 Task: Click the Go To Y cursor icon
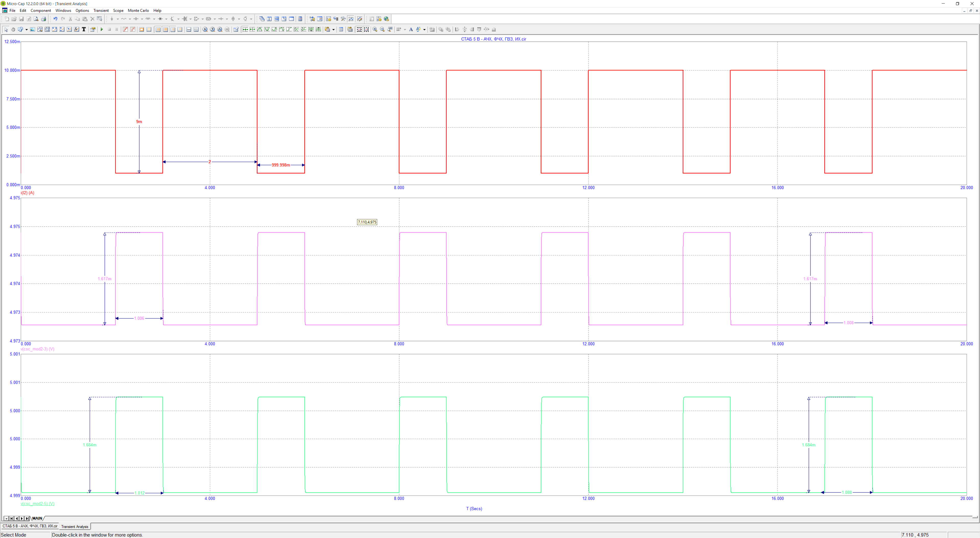[212, 29]
